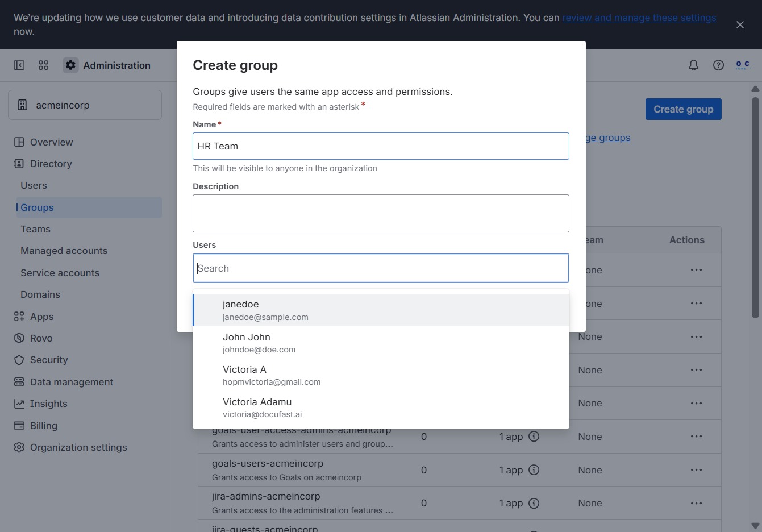Click the page vertical scrollbar

(755, 207)
